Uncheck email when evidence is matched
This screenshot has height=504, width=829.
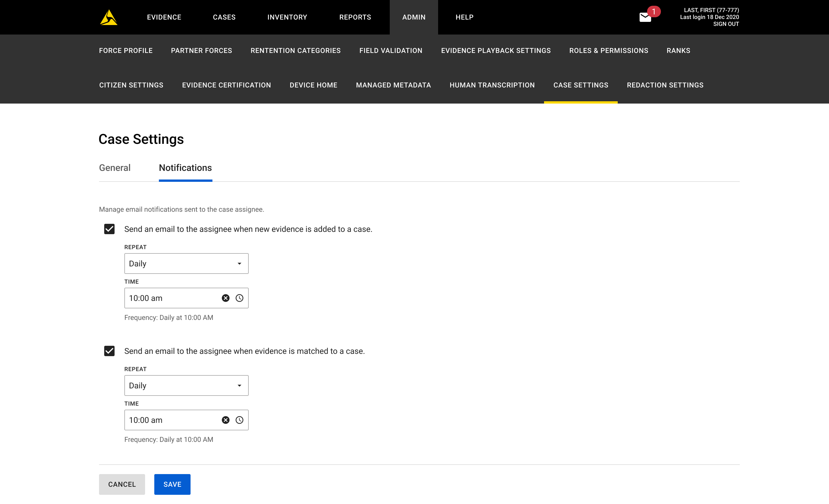(109, 351)
